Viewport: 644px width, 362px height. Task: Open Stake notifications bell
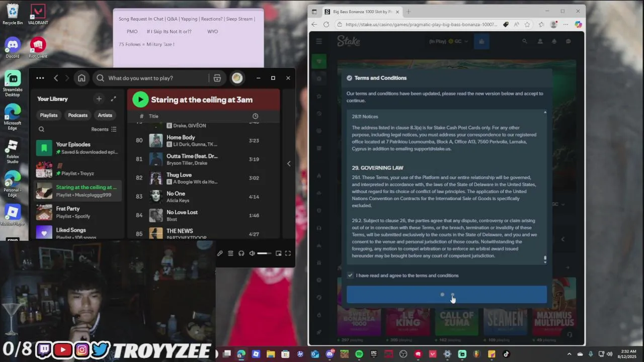554,41
